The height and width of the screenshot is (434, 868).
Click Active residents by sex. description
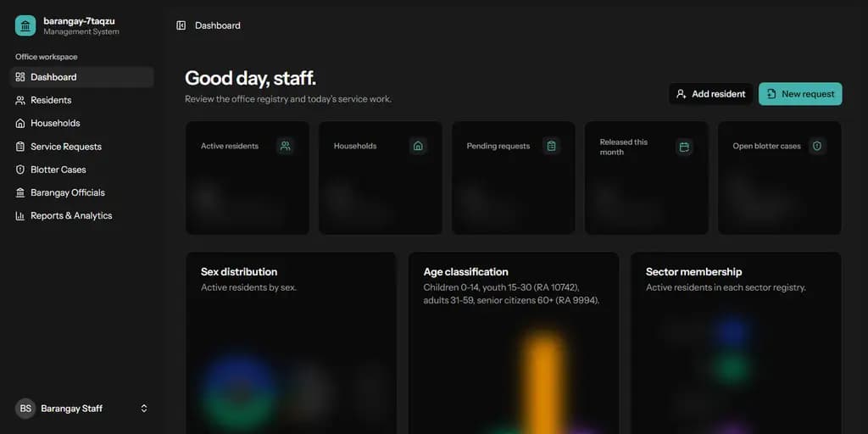(248, 288)
